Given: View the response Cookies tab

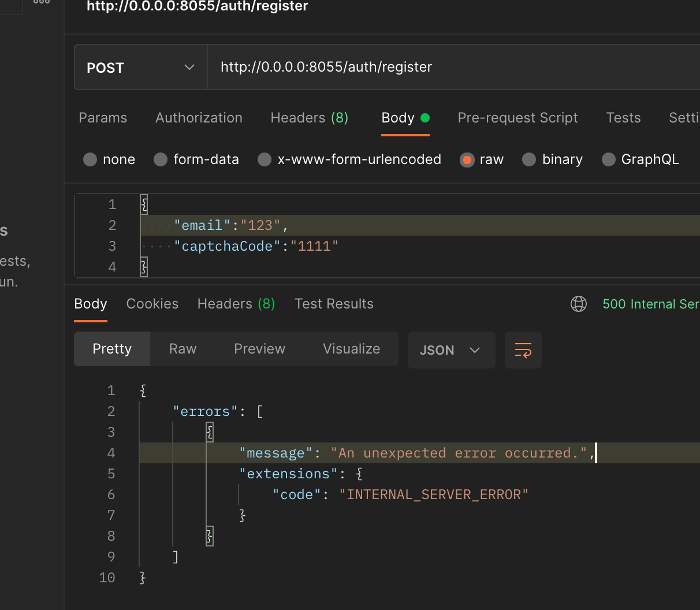Looking at the screenshot, I should click(x=152, y=304).
